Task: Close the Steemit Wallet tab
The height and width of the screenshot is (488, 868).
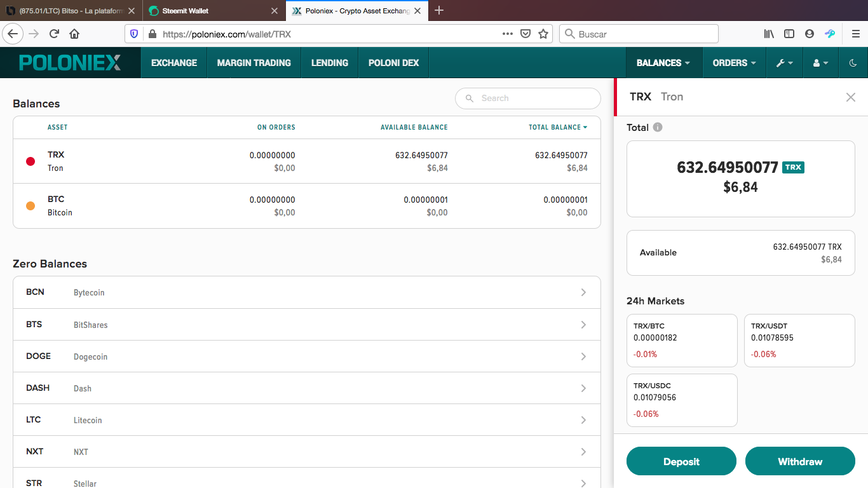Action: (275, 11)
